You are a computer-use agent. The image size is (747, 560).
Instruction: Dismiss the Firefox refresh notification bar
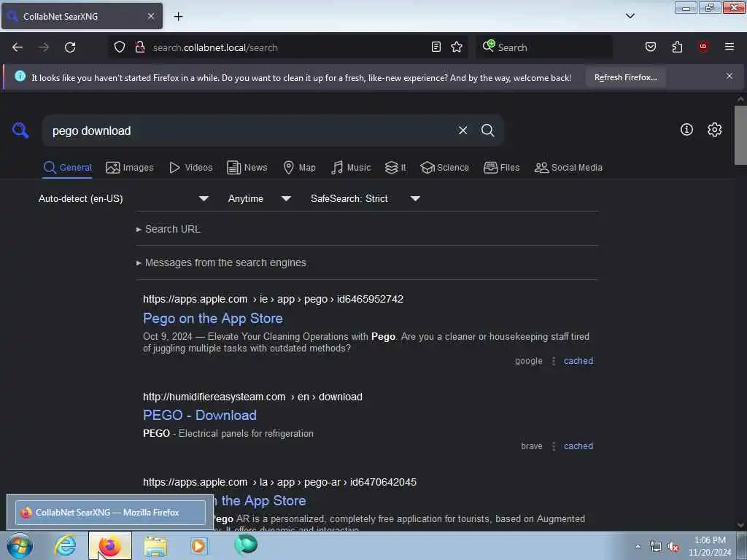729,76
